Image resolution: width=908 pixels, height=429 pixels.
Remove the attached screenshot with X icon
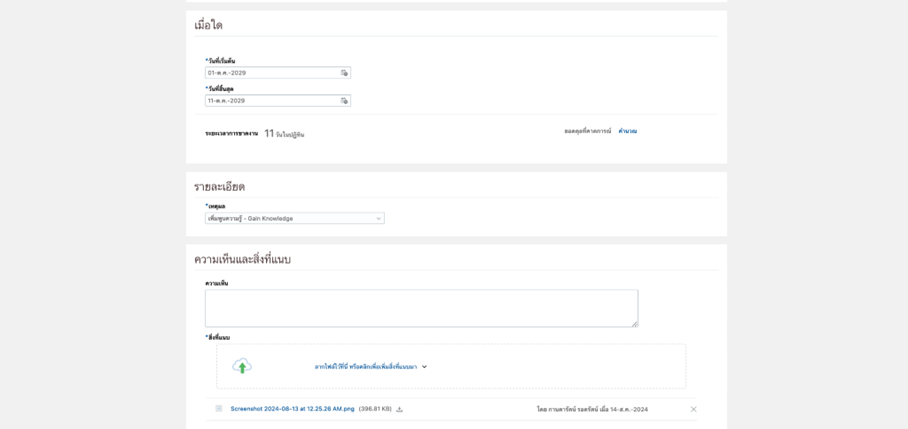click(x=693, y=409)
